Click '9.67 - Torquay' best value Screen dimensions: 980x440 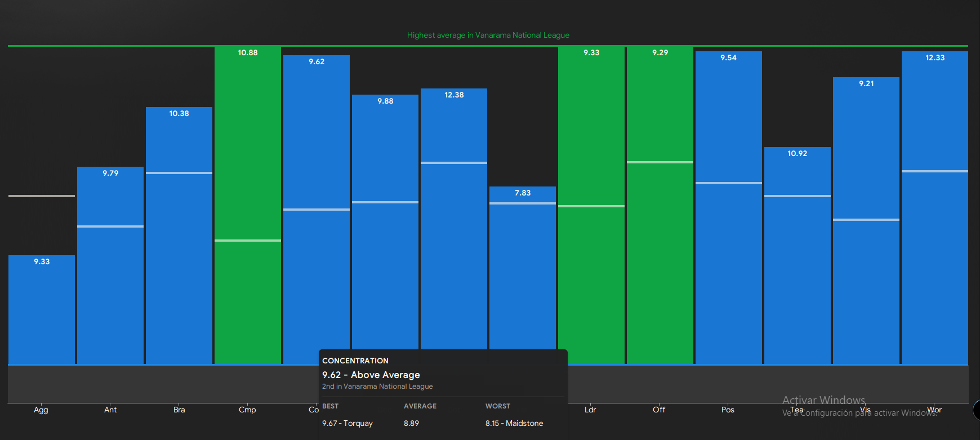click(348, 423)
